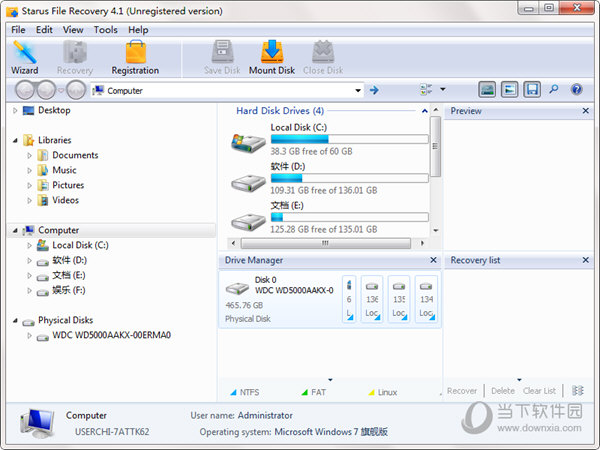Click the Linux legend label
This screenshot has width=600, height=450.
(387, 392)
